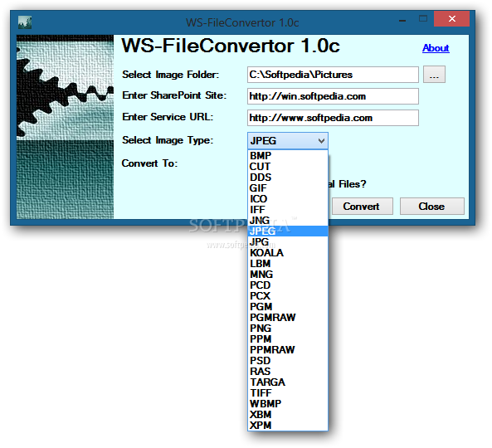Pick PCD image type option
492x448 pixels.
click(x=288, y=285)
